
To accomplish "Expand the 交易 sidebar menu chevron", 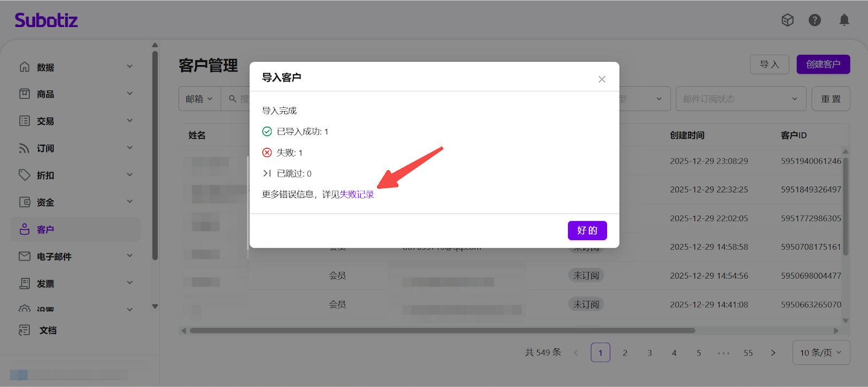I will 130,120.
